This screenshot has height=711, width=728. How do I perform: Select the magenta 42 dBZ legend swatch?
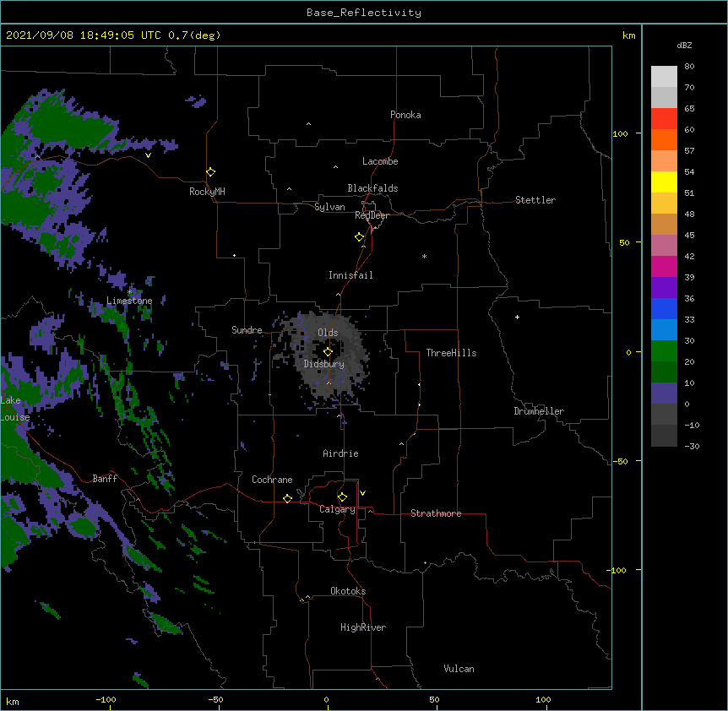pos(664,266)
